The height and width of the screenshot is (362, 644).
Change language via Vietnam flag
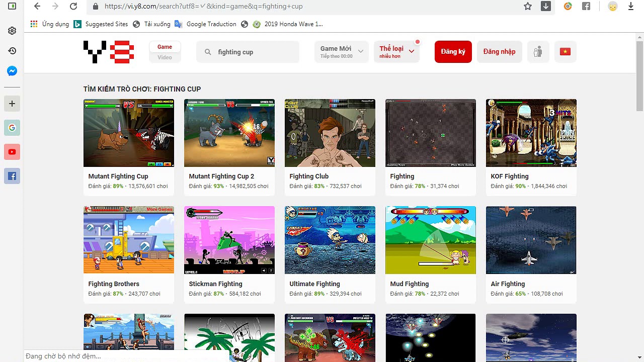point(565,52)
